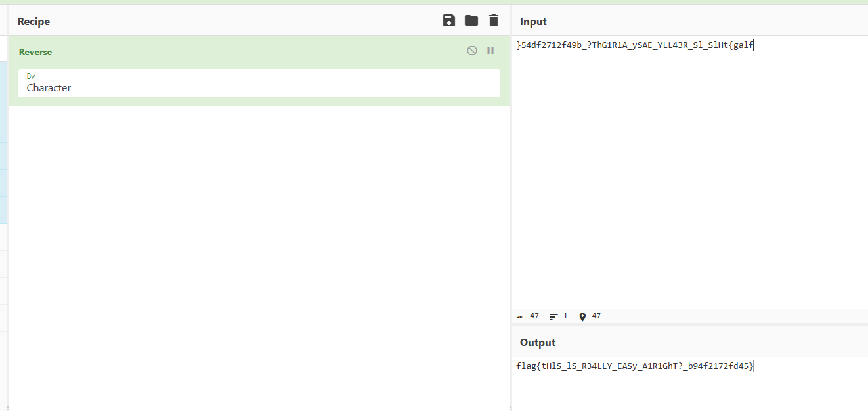Click the Input panel heading
Image resolution: width=868 pixels, height=411 pixels.
click(x=533, y=22)
